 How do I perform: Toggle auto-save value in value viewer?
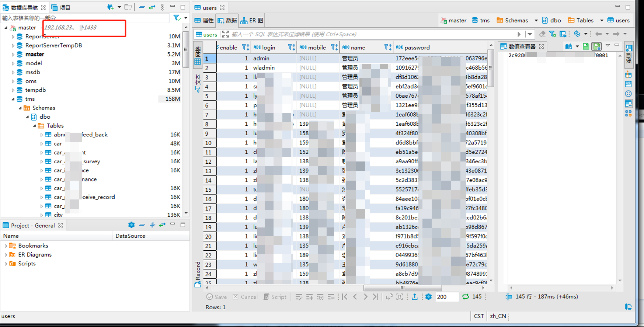tap(596, 46)
